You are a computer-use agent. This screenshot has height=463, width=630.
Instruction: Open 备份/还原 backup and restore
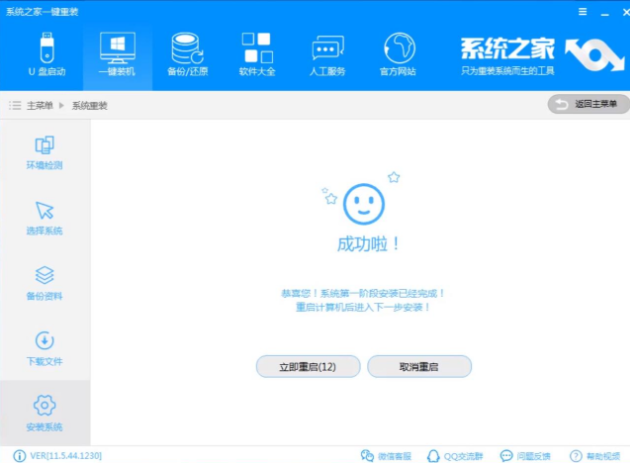coord(186,54)
